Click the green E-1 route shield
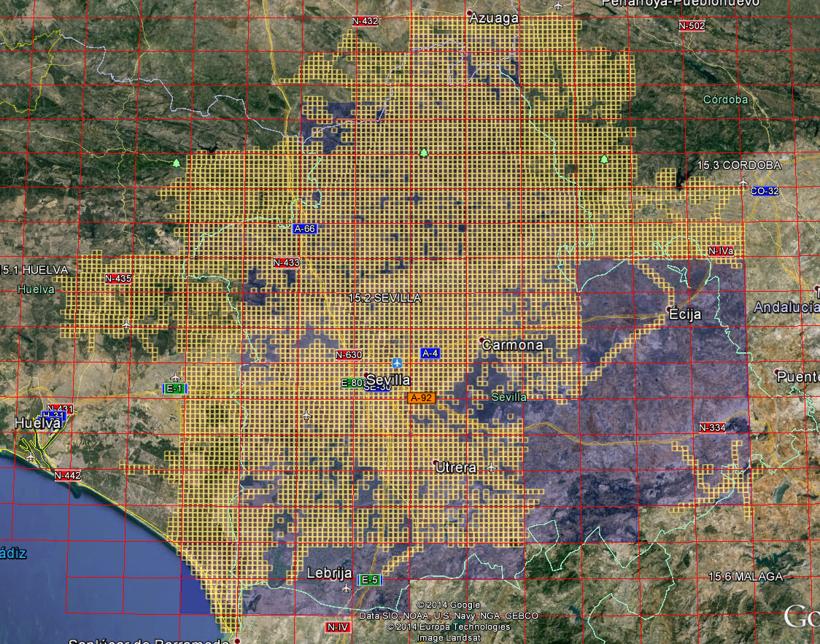820x644 pixels. click(x=174, y=389)
